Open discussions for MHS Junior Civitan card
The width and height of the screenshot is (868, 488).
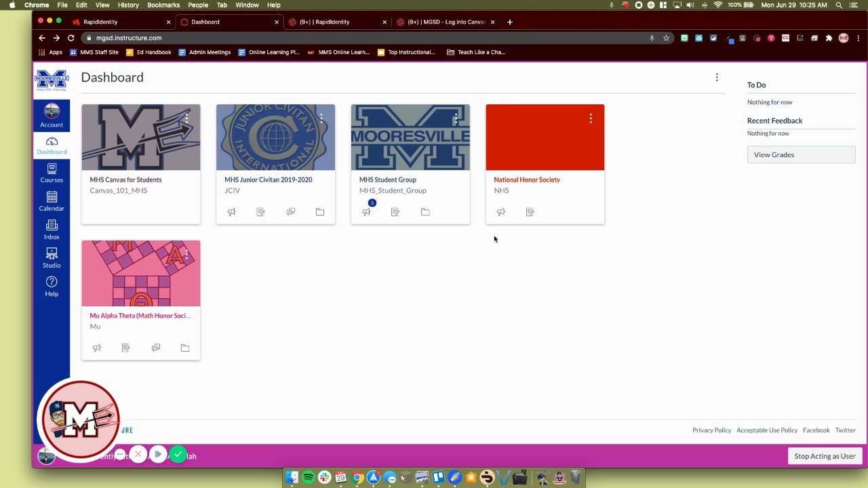pyautogui.click(x=290, y=212)
